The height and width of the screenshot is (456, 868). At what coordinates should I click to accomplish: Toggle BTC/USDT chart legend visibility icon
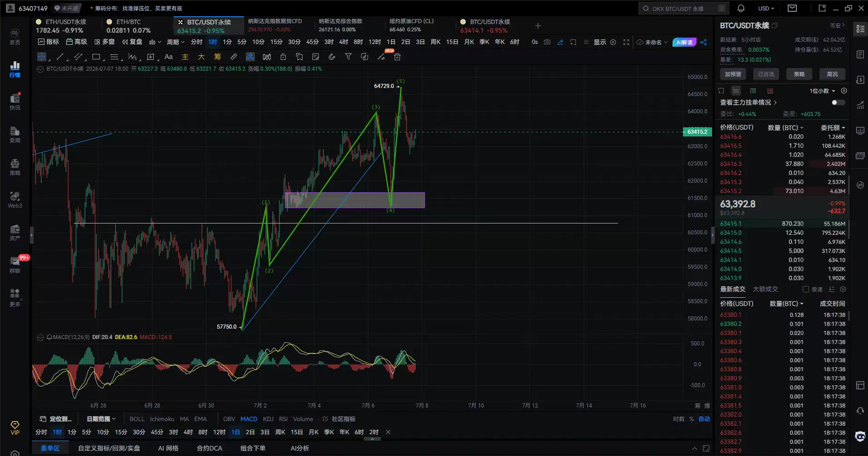[40, 69]
